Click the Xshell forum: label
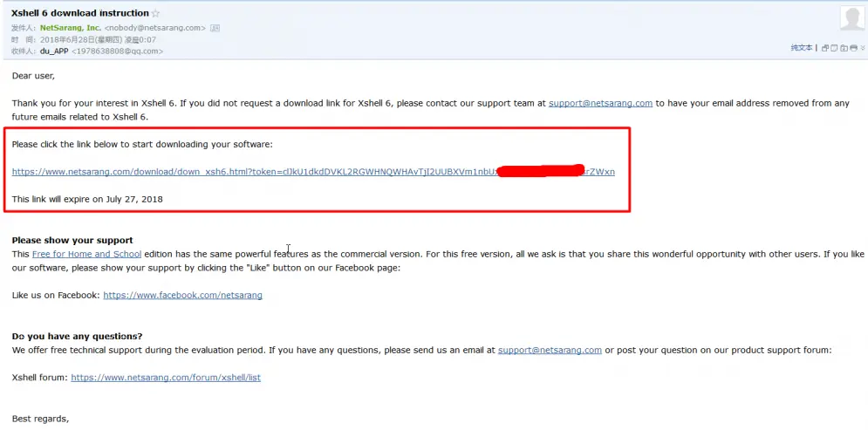This screenshot has height=430, width=868. (40, 378)
